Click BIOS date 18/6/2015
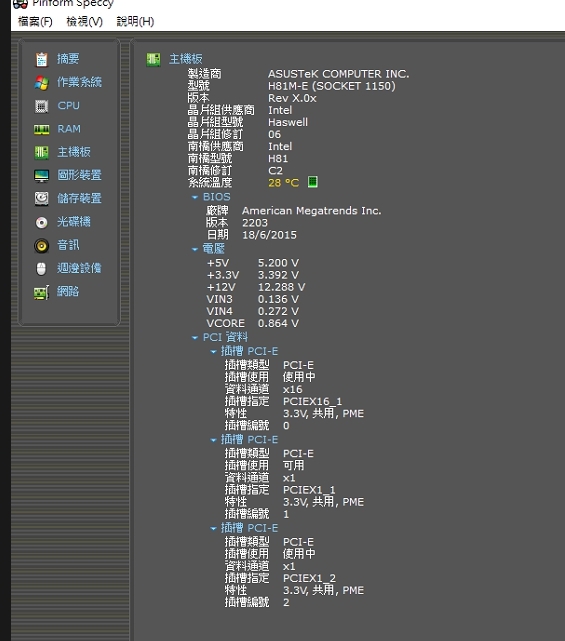565x641 pixels. click(x=269, y=235)
